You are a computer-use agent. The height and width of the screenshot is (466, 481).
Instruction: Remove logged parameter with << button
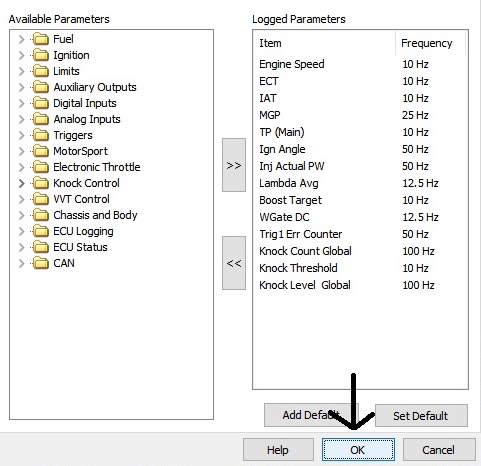tap(234, 263)
